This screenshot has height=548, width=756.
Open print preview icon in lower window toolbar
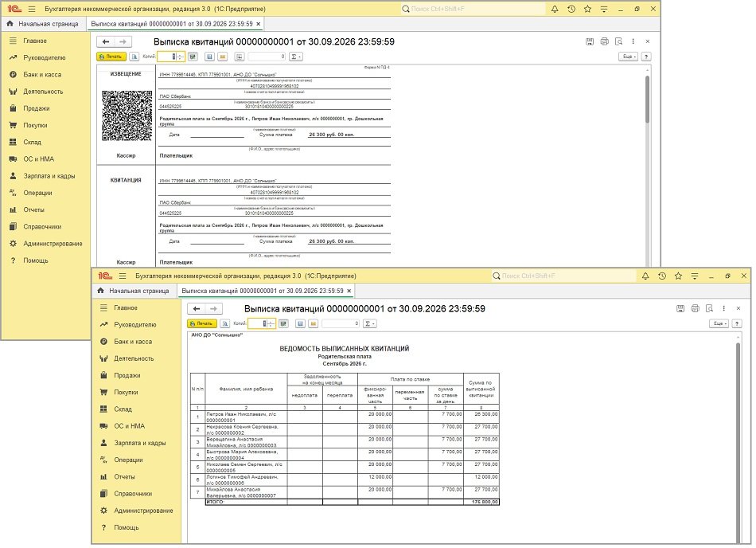[224, 323]
